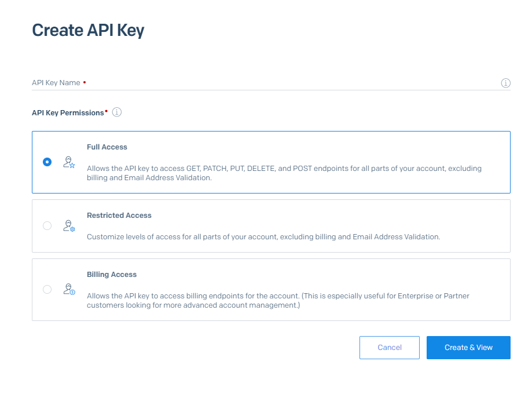This screenshot has width=532, height=405.
Task: Click the Create API Key heading
Action: [88, 30]
